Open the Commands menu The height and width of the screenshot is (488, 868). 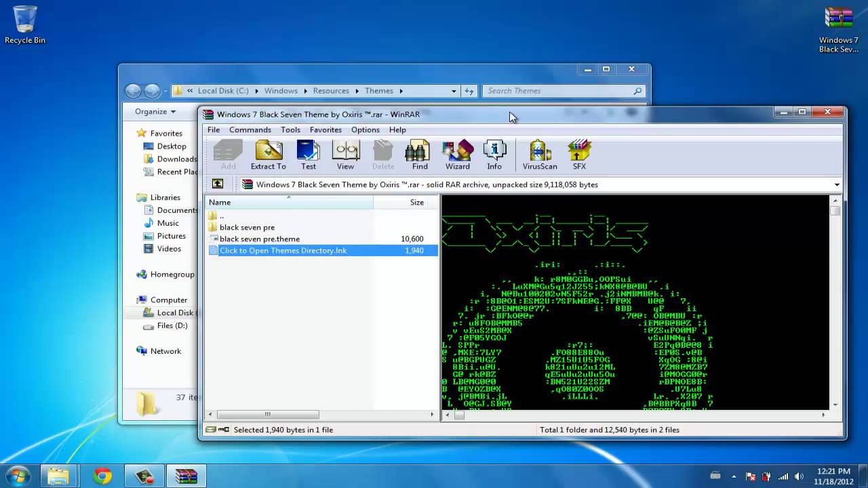tap(250, 129)
